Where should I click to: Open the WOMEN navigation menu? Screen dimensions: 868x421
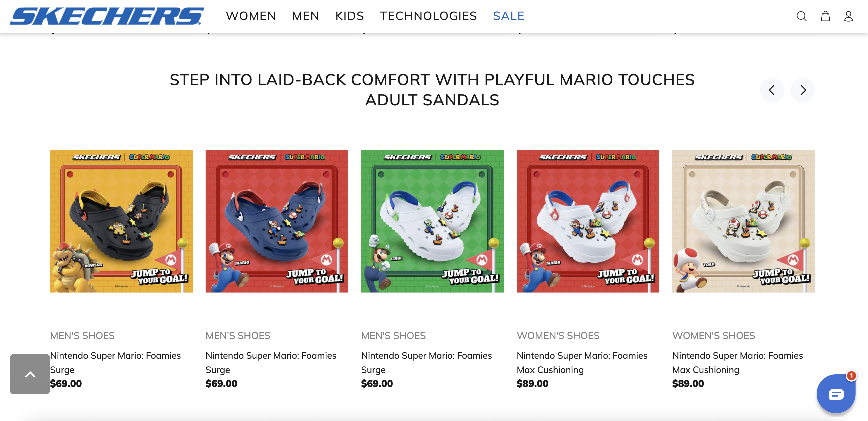(251, 16)
